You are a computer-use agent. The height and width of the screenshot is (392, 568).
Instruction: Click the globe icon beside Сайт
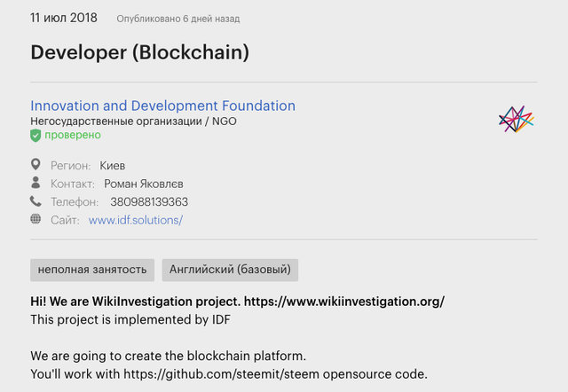tap(35, 219)
